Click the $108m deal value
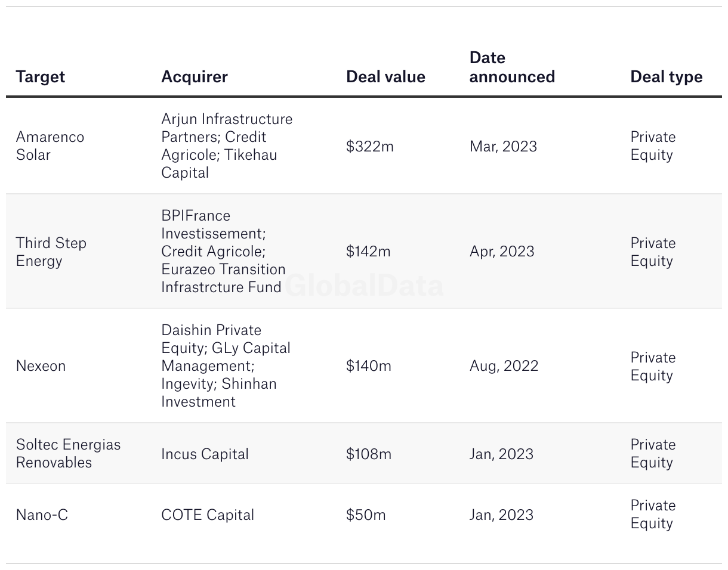Screen dimensions: 728x570 369,454
